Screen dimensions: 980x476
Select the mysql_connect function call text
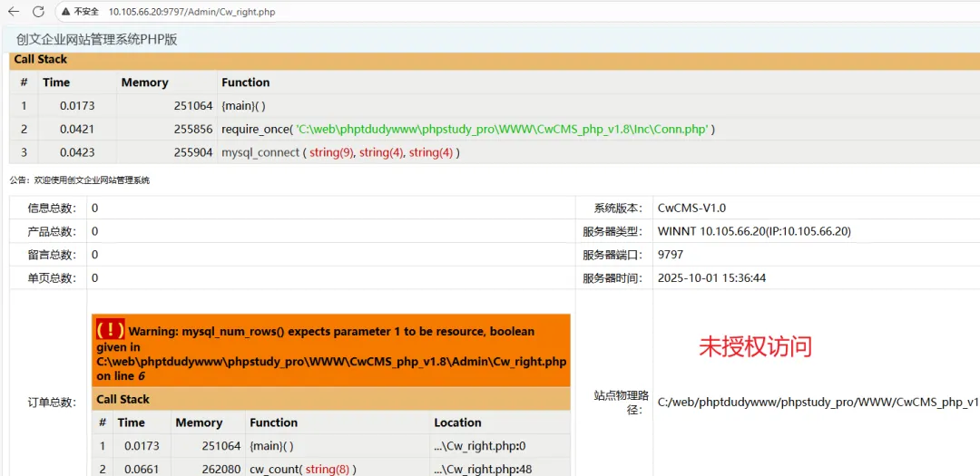340,152
